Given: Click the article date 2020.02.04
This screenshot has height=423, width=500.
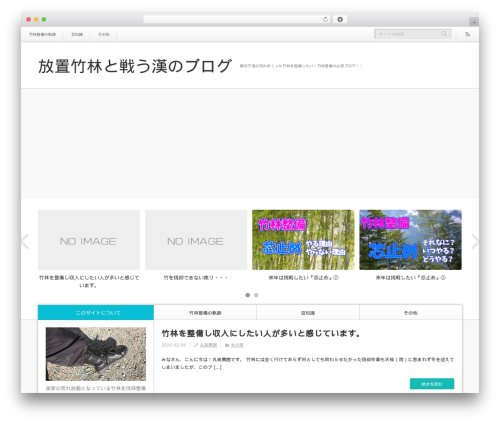Looking at the screenshot, I should point(174,345).
